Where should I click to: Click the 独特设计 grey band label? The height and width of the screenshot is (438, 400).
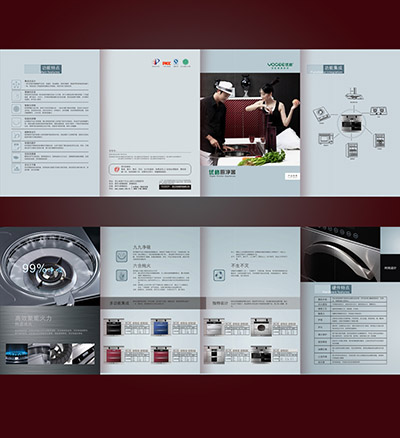(221, 303)
